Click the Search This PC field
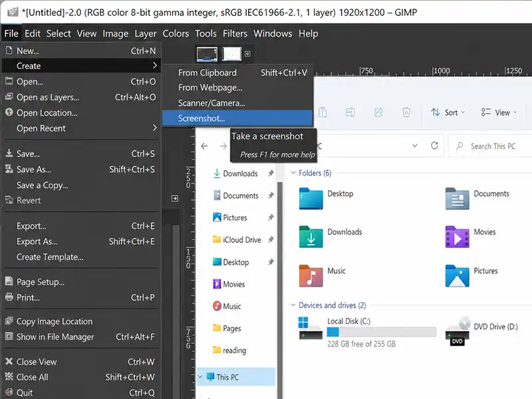The width and height of the screenshot is (532, 399). tap(490, 146)
